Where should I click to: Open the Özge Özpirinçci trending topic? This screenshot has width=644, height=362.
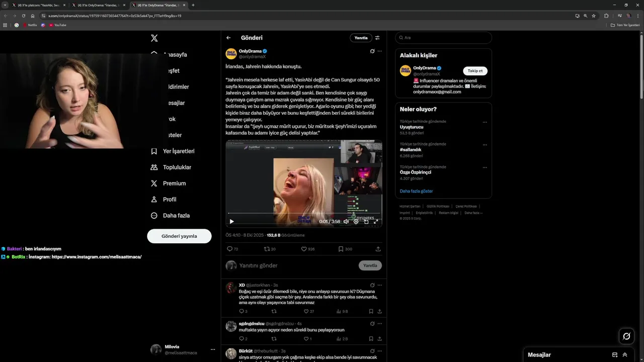(416, 172)
